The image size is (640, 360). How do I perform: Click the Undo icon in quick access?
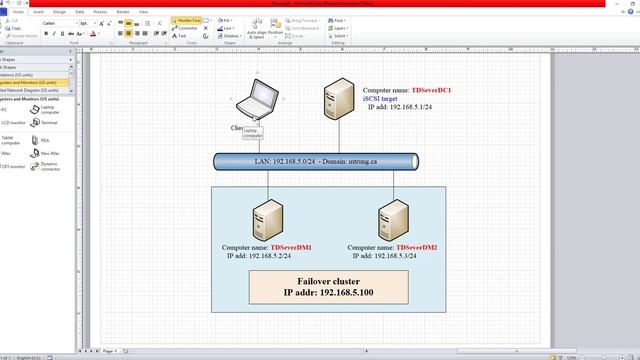click(8, 3)
